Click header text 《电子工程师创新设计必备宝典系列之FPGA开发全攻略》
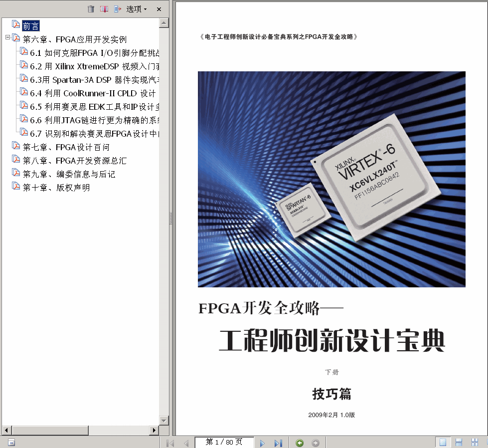Viewport: 488px width, 448px height. pyautogui.click(x=279, y=37)
